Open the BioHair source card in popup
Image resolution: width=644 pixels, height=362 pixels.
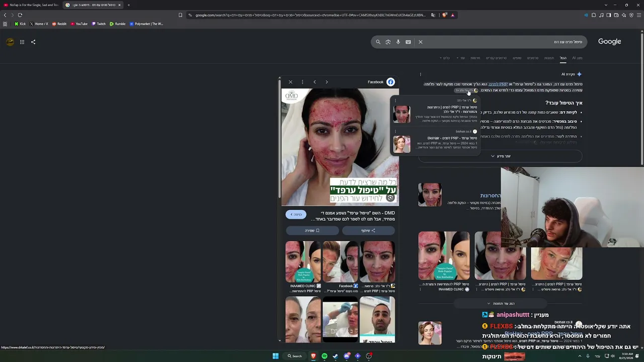(x=435, y=142)
